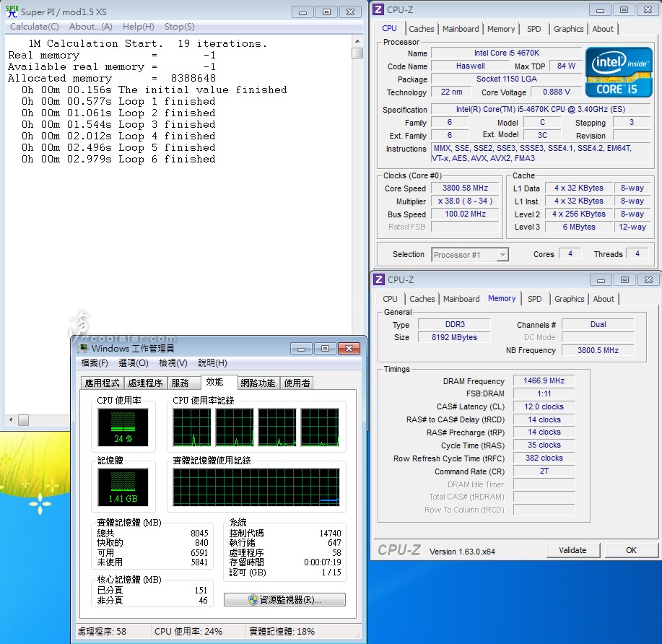Select Graphics tab in lower CPU-Z window
The height and width of the screenshot is (644, 662).
(x=570, y=299)
